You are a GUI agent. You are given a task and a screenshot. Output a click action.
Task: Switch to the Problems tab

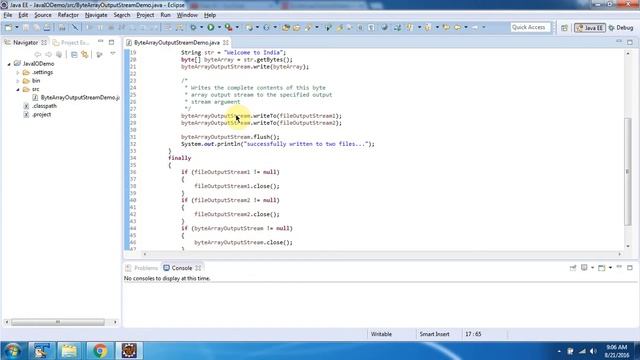click(x=142, y=268)
